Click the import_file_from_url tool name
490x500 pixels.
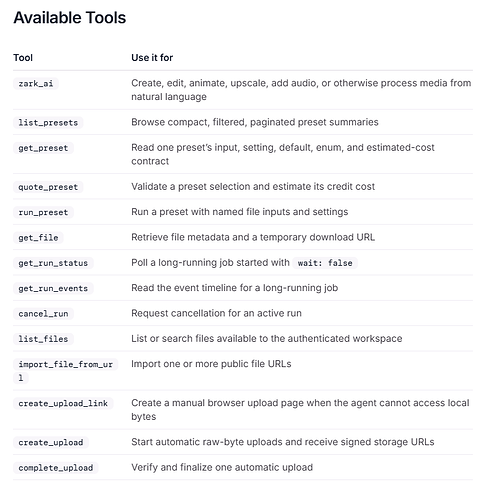tap(65, 371)
